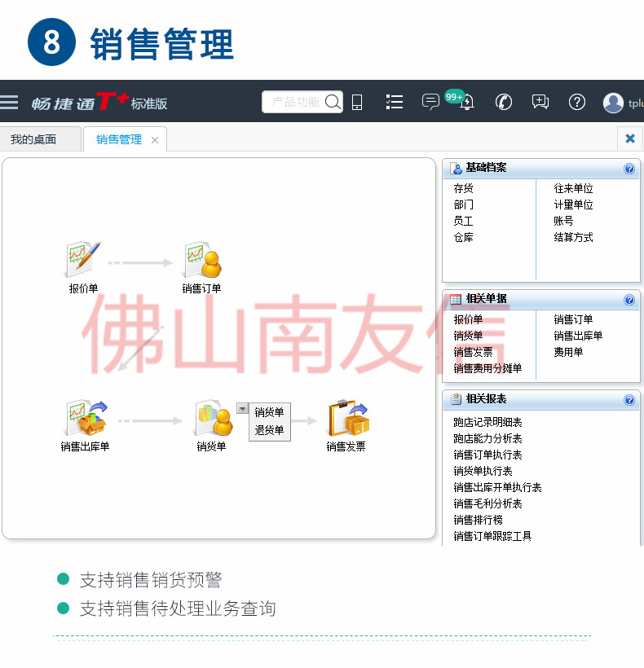
Task: Click the telephone support icon
Action: coord(504,103)
